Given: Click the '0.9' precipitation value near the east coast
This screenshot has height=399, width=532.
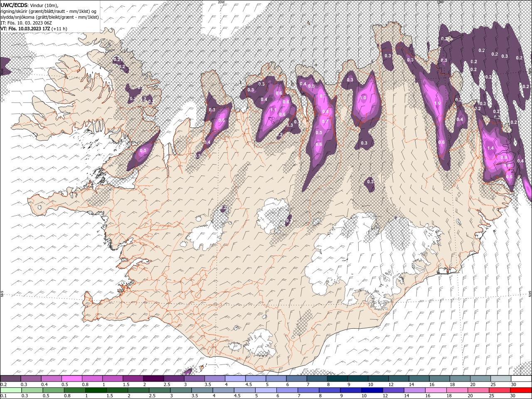Looking at the screenshot, I should [x=504, y=158].
